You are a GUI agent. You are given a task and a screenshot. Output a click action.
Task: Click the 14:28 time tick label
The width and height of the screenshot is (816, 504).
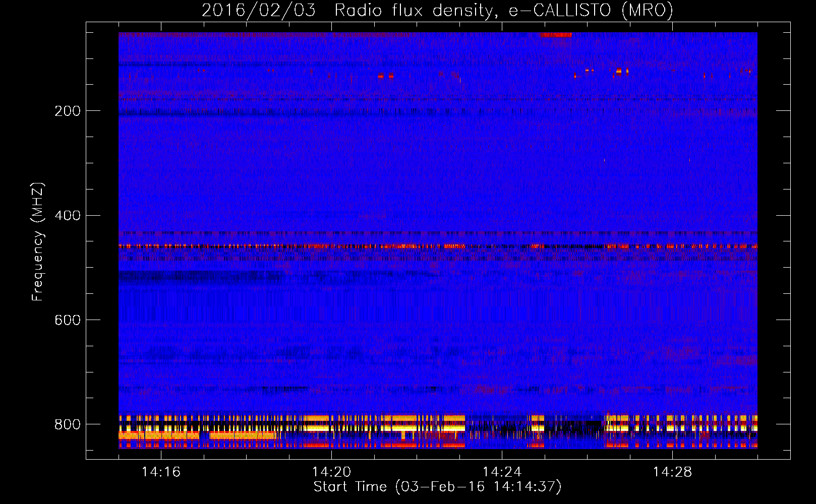pyautogui.click(x=672, y=472)
